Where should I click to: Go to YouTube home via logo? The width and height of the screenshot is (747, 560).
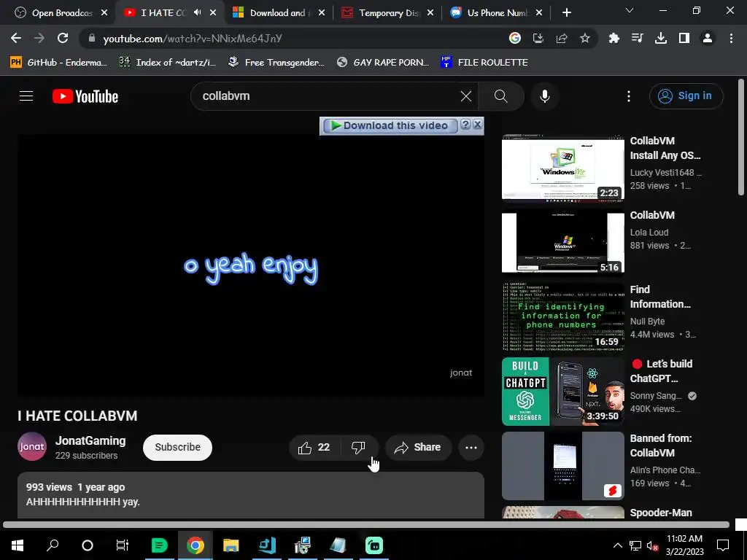click(85, 96)
